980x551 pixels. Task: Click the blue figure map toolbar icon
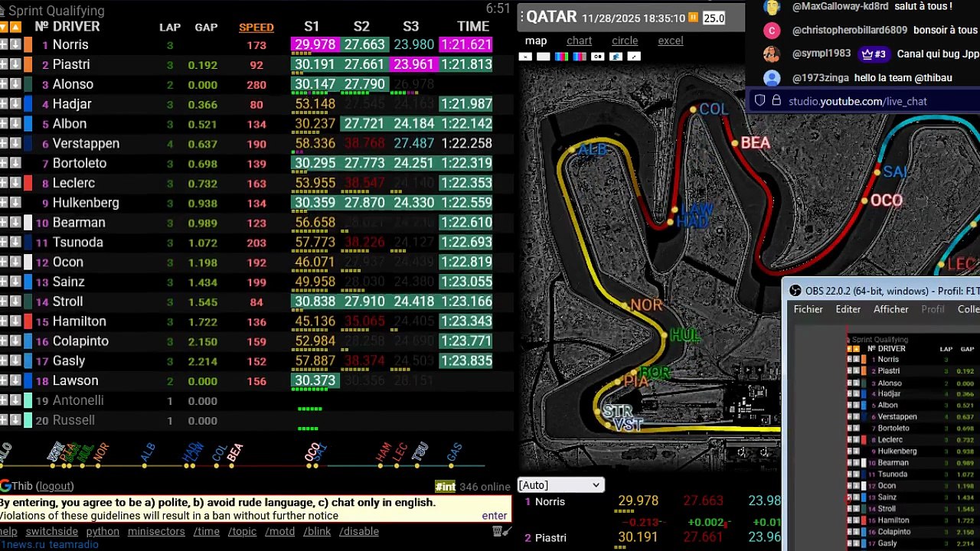616,57
